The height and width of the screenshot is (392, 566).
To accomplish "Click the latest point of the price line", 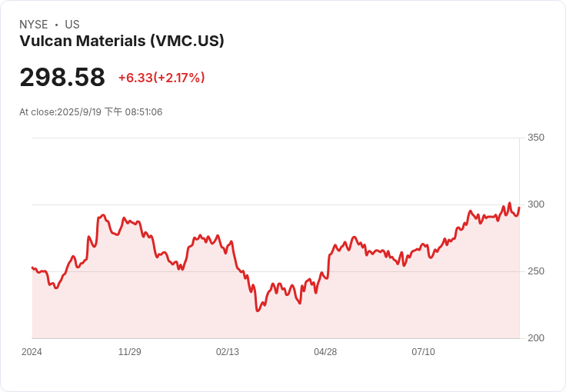I will 519,208.
